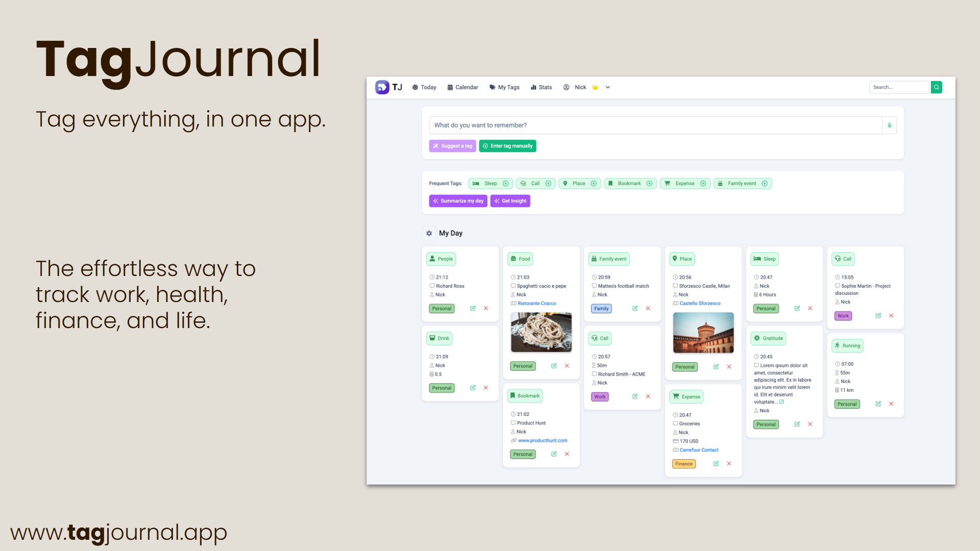Click the TagJournal TJ logo icon
Screen dimensions: 980x551
[x=382, y=87]
